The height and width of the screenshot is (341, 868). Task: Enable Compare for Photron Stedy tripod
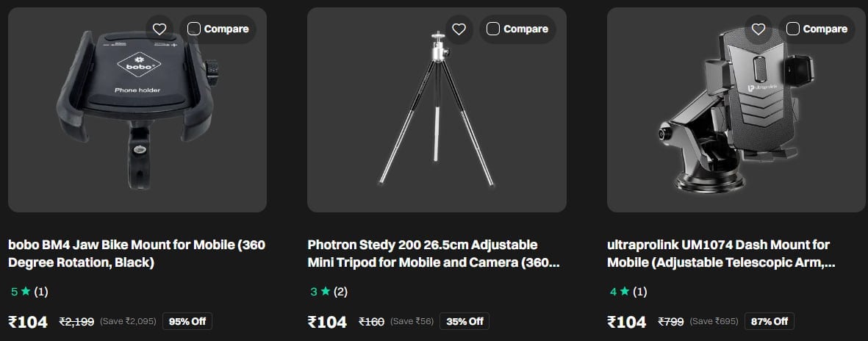pos(493,29)
